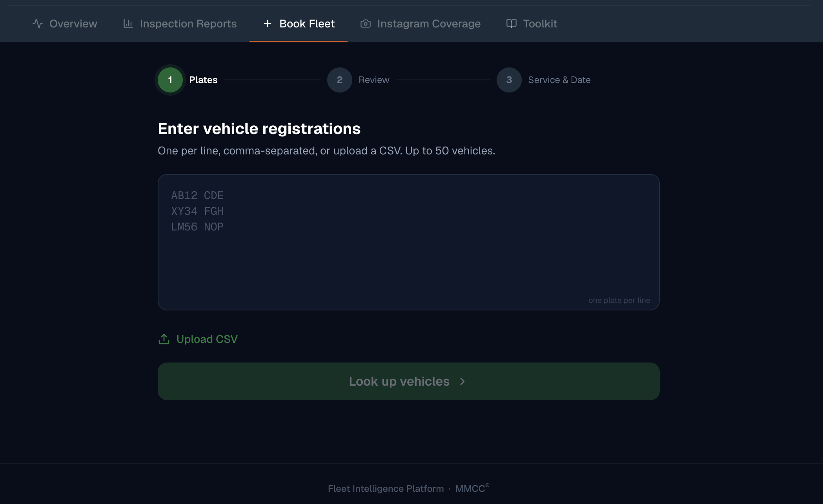This screenshot has height=504, width=823.
Task: Focus the vehicle registrations text area
Action: [408, 242]
